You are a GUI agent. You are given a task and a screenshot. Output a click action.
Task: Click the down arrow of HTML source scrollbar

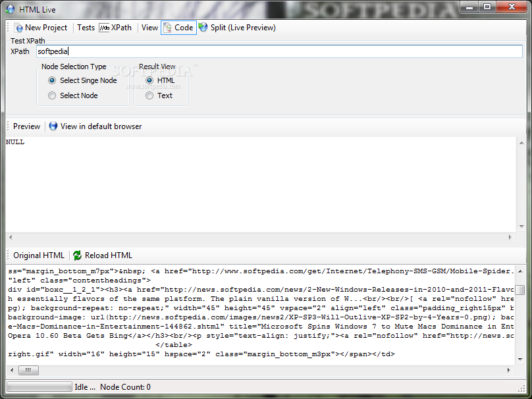(520, 359)
